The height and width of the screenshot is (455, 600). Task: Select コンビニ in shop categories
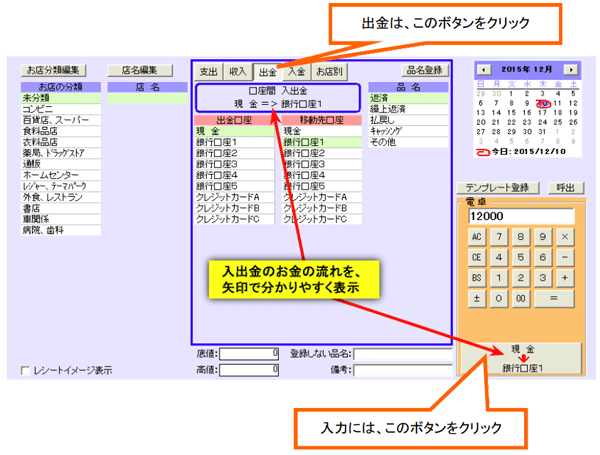pyautogui.click(x=61, y=109)
